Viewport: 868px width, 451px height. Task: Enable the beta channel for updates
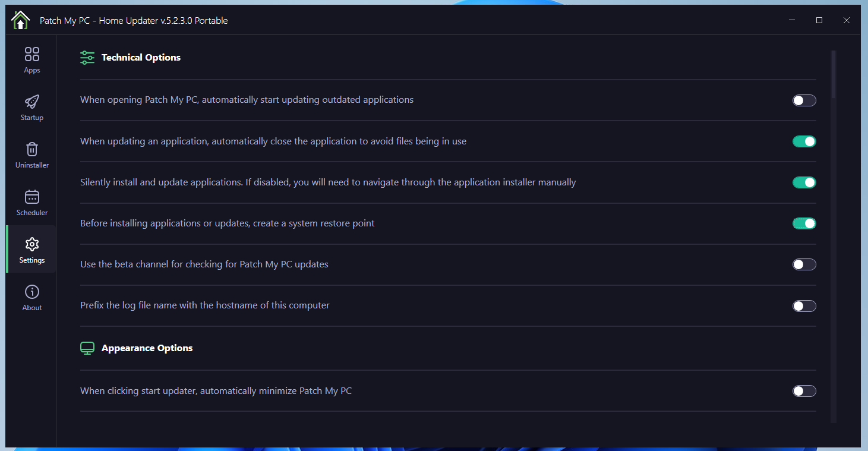click(x=804, y=264)
